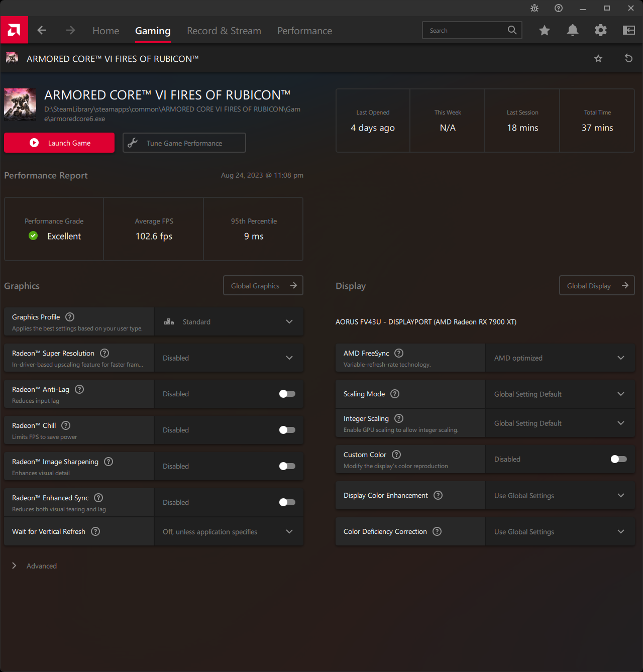The width and height of the screenshot is (643, 672).
Task: Favorite this game with the star icon
Action: (598, 58)
